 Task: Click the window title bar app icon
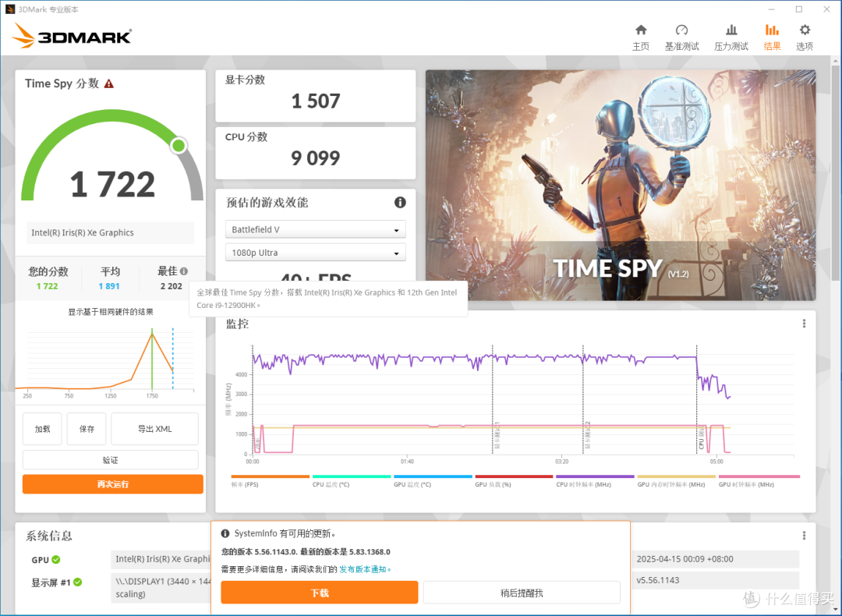click(9, 9)
